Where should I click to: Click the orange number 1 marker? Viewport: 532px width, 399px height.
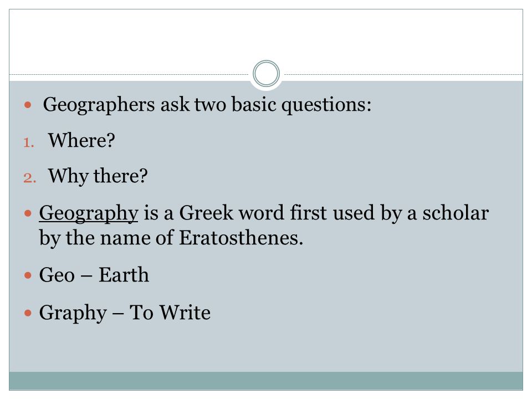tap(29, 142)
